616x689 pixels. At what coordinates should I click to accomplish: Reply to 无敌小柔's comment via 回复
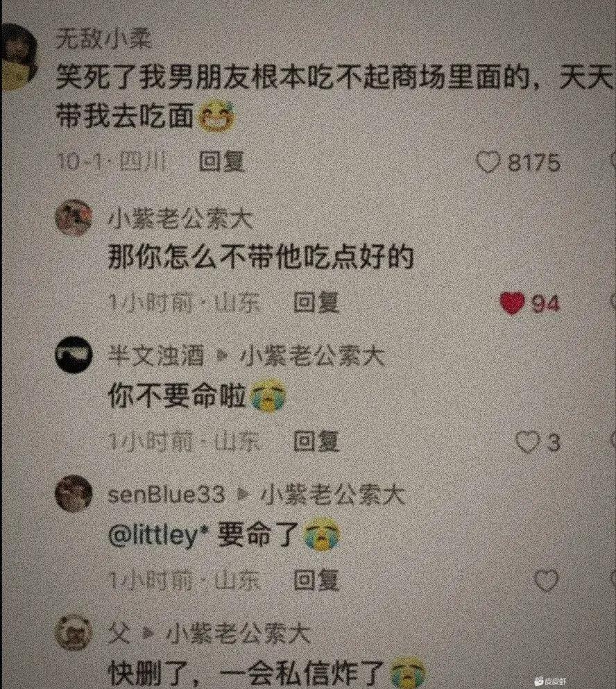point(222,162)
